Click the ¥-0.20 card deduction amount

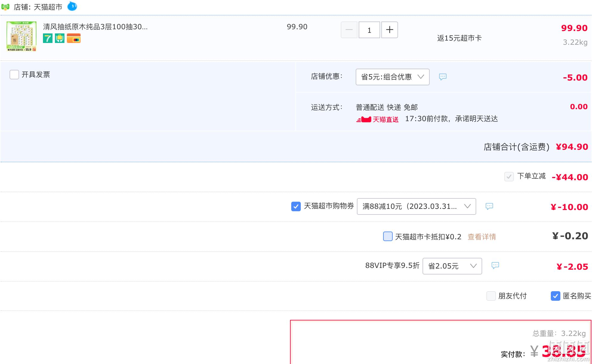tap(570, 236)
